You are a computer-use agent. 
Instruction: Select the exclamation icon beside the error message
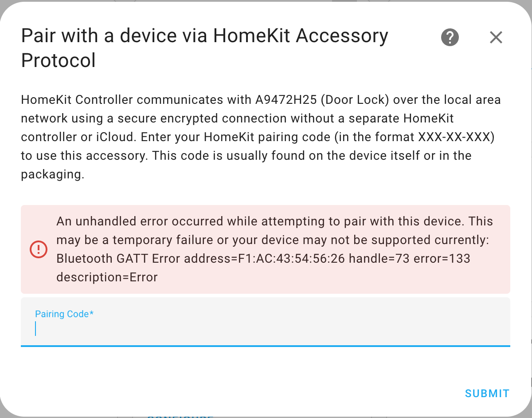(x=39, y=249)
